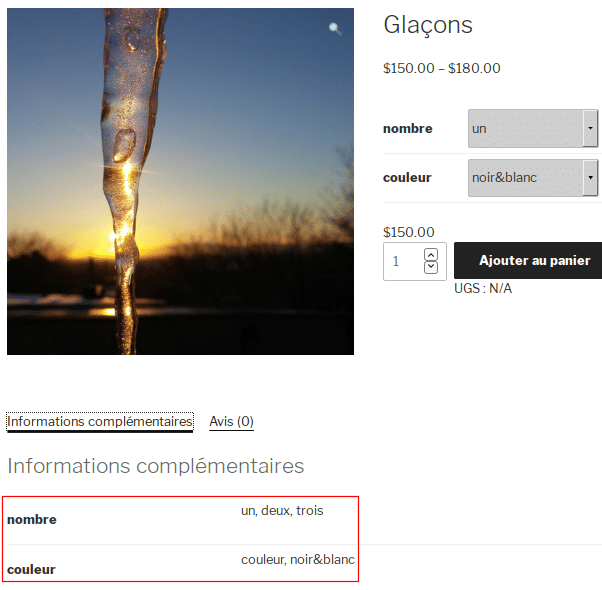The image size is (602, 590).
Task: Click the 'Informations complémentaires' section heading
Action: pyautogui.click(x=155, y=466)
